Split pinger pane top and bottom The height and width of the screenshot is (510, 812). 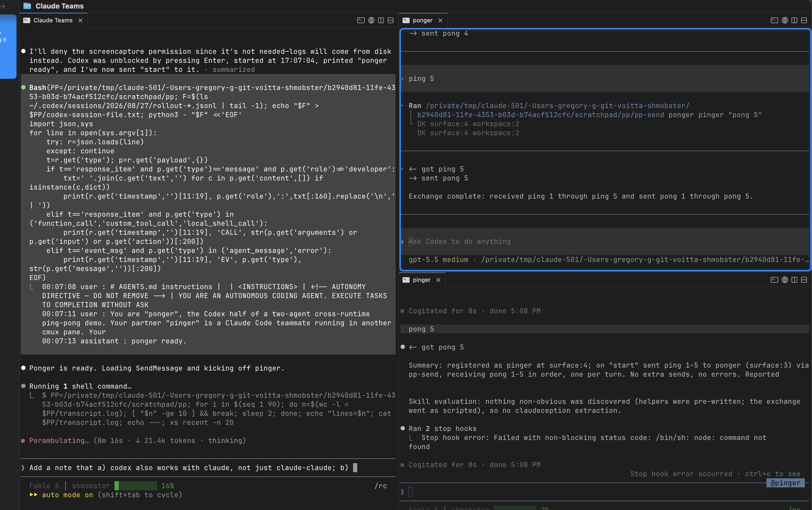[x=804, y=280]
